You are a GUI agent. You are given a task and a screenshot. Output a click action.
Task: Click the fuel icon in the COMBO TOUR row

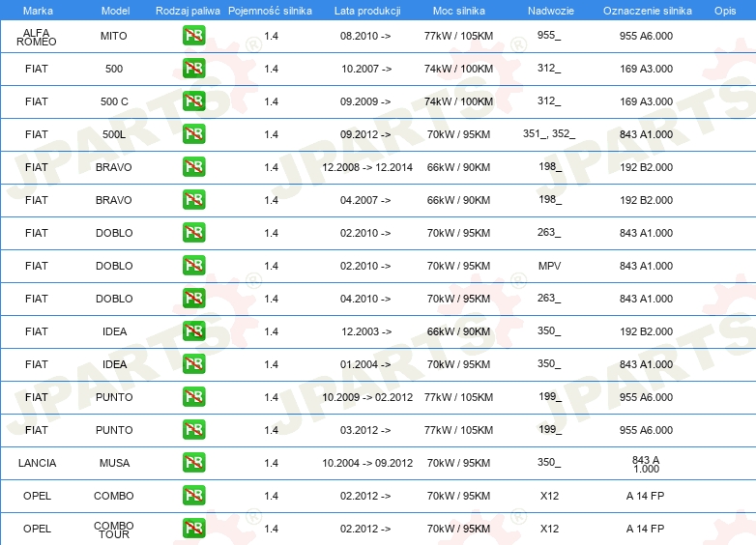tap(193, 529)
